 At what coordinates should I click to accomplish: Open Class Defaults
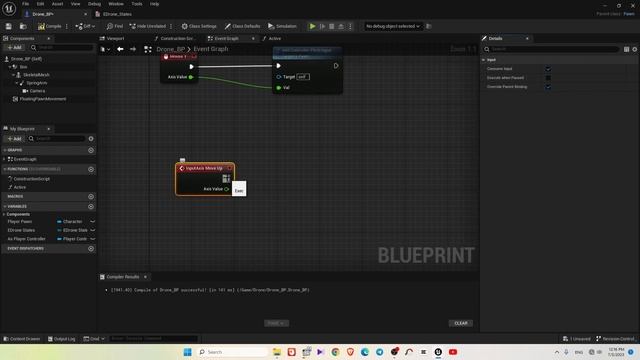point(242,26)
